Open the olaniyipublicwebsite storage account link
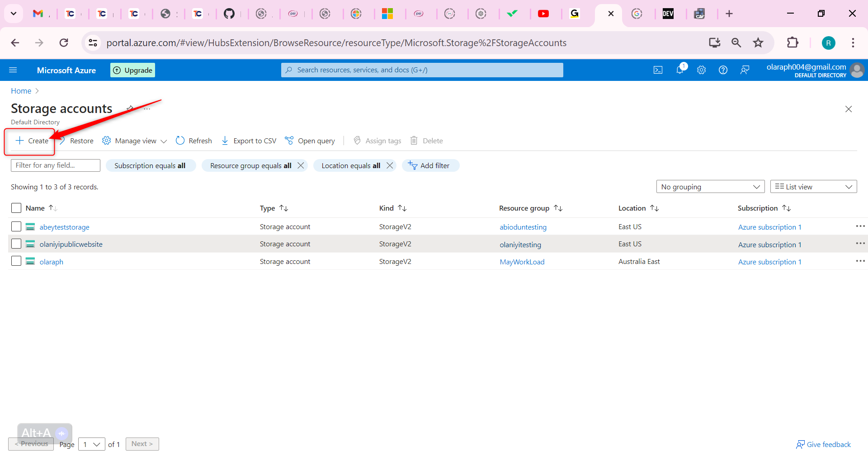 click(71, 244)
